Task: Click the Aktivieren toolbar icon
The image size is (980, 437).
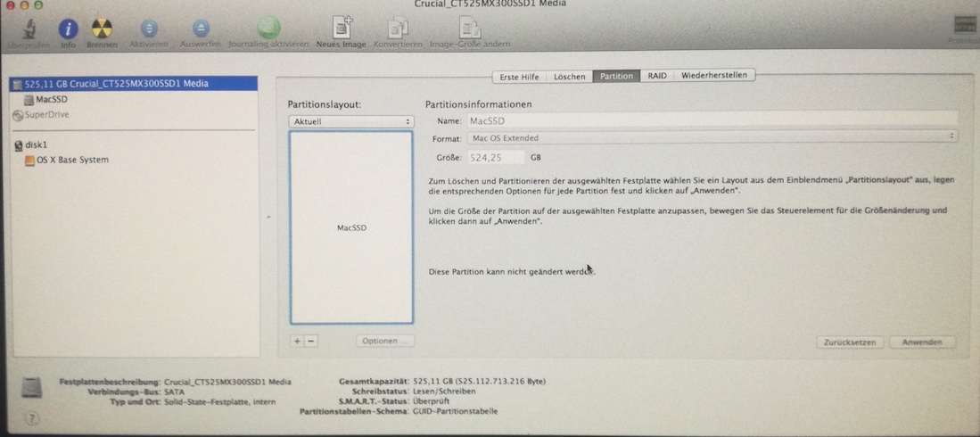Action: point(149,29)
